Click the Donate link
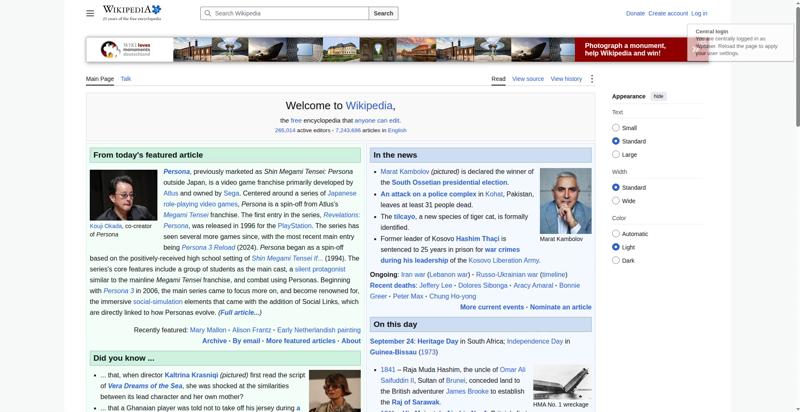Image resolution: width=800 pixels, height=412 pixels. pos(635,13)
